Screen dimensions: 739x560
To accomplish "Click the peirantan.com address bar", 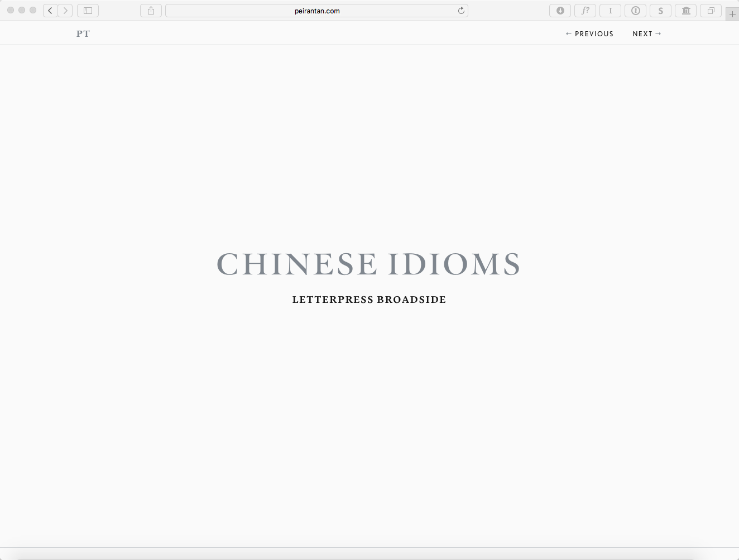I will pos(316,11).
